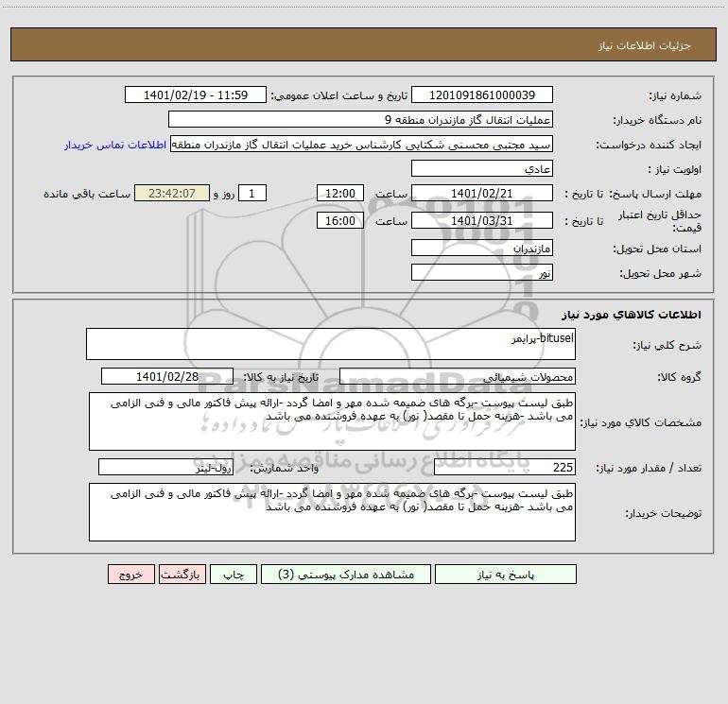The image size is (728, 704).
Task: Click the text 'ساعت باقی مانده'
Action: 87,194
